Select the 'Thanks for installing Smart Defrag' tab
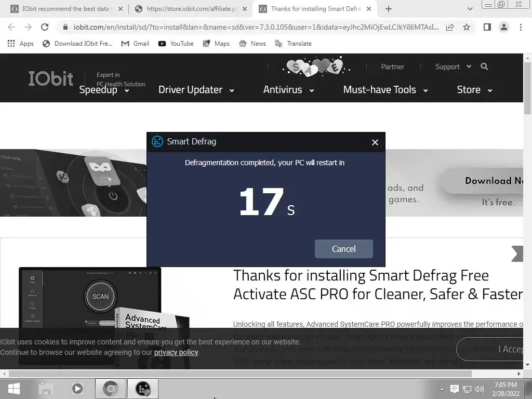The width and height of the screenshot is (532, 399). click(x=315, y=9)
